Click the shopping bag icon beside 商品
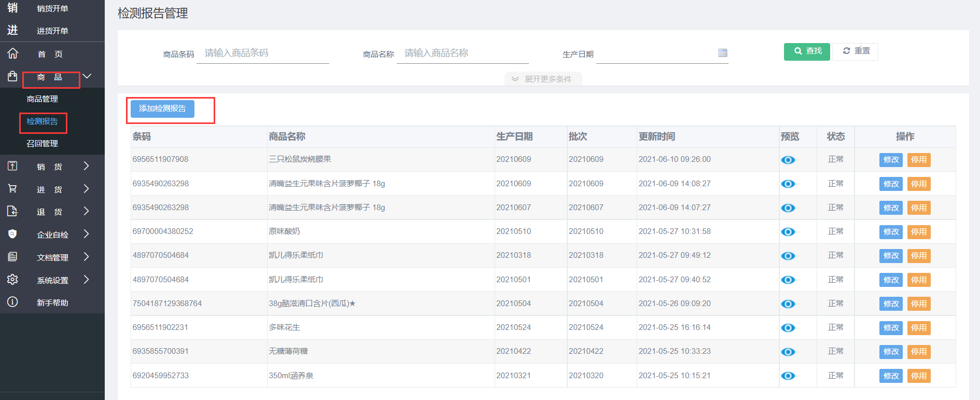This screenshot has width=980, height=400. pyautogui.click(x=12, y=76)
